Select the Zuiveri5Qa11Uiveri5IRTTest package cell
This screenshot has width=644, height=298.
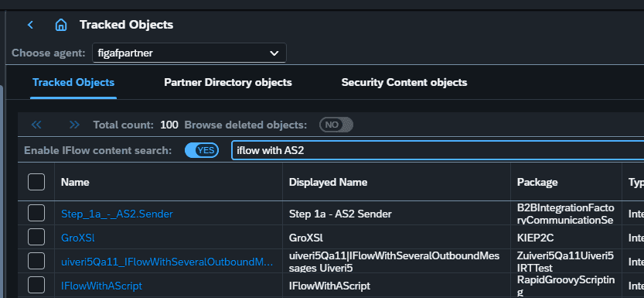(567, 261)
